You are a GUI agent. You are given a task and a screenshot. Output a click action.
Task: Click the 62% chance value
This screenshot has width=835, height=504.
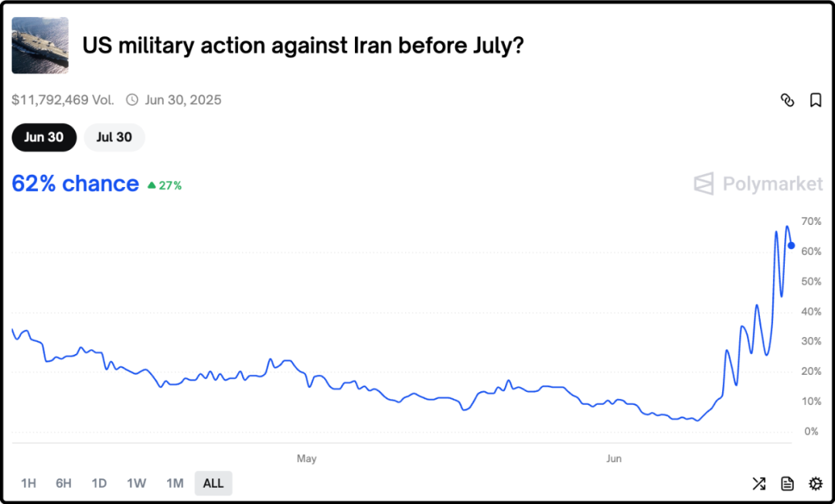pos(75,184)
